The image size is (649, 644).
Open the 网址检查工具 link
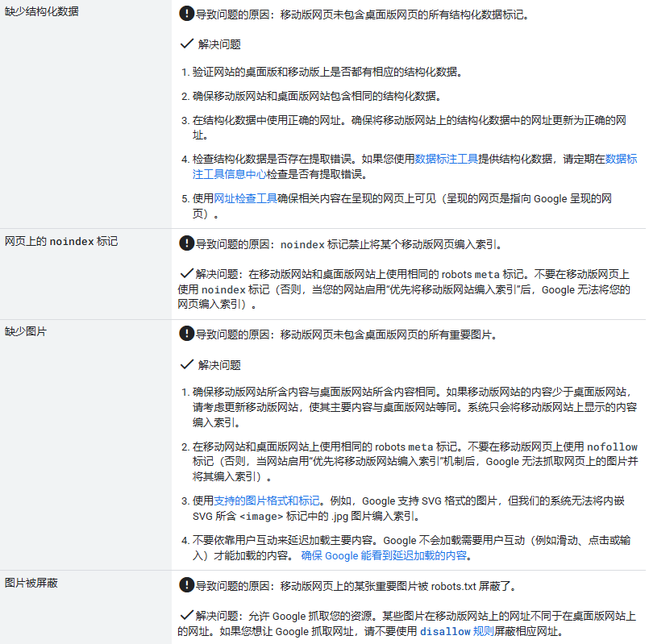point(246,198)
